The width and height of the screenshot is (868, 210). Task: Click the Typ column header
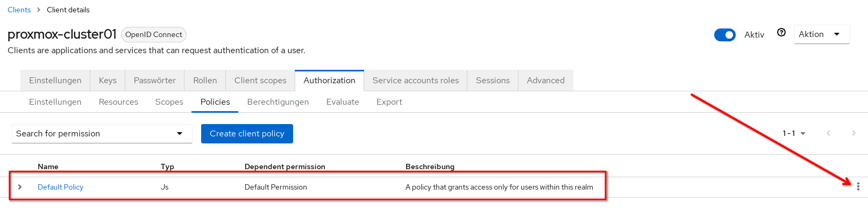coord(167,166)
